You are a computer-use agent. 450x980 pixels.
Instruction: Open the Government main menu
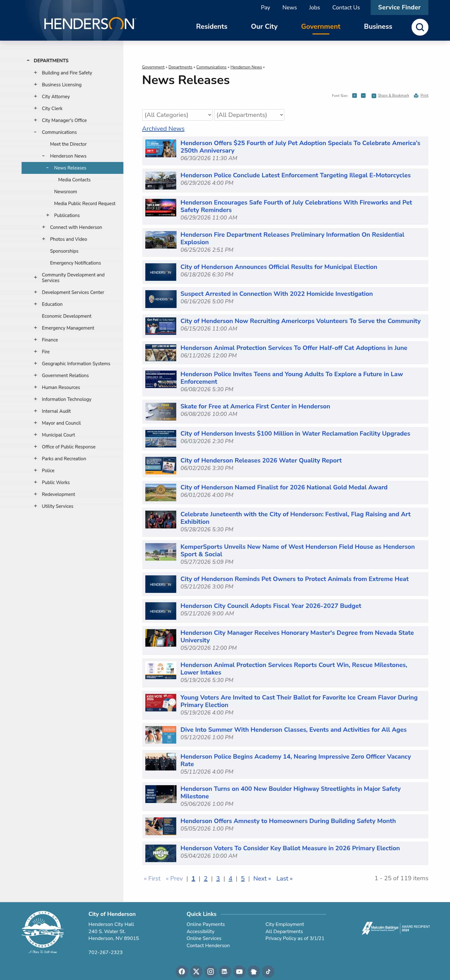(321, 26)
